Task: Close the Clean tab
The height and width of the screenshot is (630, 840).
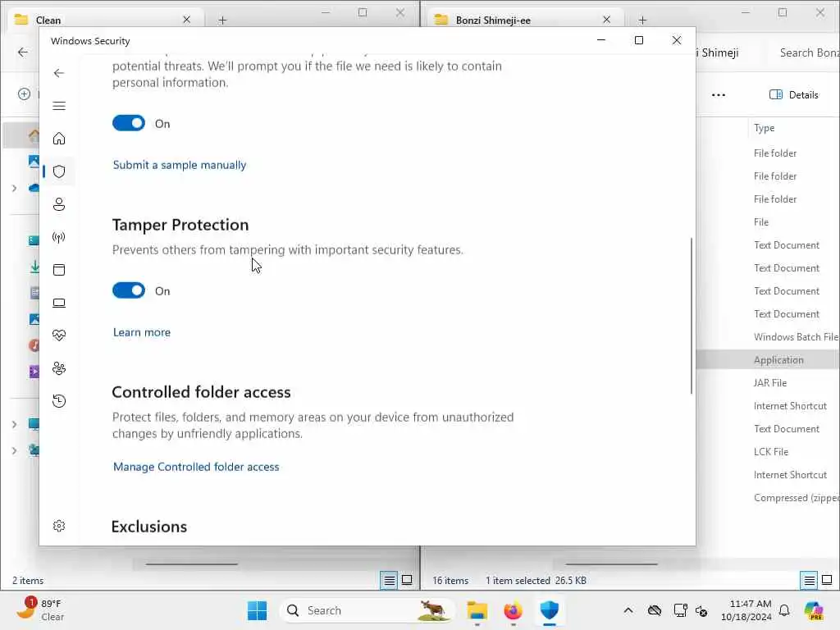Action: [x=186, y=20]
